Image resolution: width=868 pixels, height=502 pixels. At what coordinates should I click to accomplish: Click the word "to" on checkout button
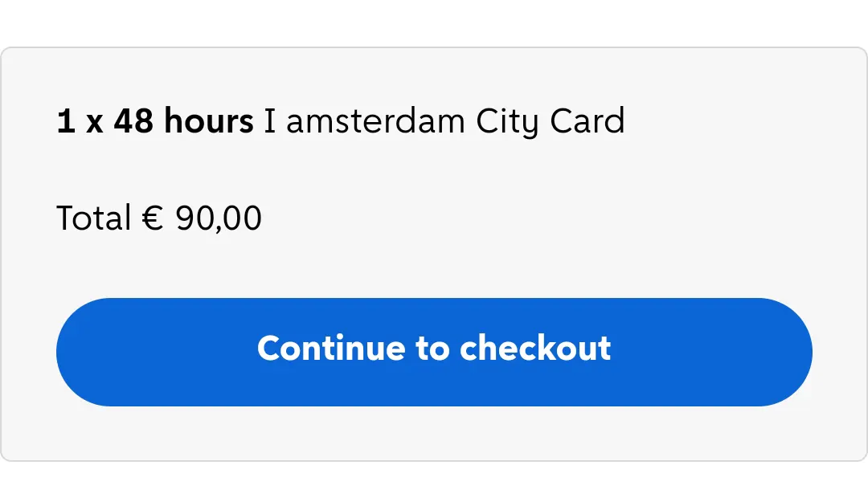click(432, 349)
